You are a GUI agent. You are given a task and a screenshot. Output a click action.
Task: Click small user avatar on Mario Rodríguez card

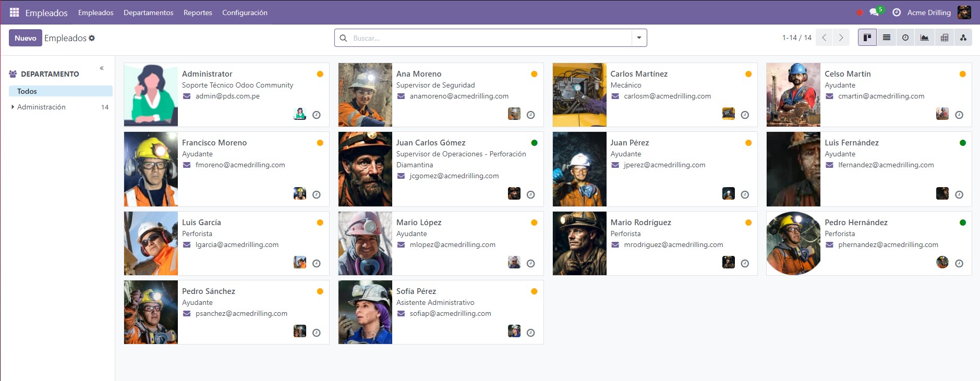(729, 262)
